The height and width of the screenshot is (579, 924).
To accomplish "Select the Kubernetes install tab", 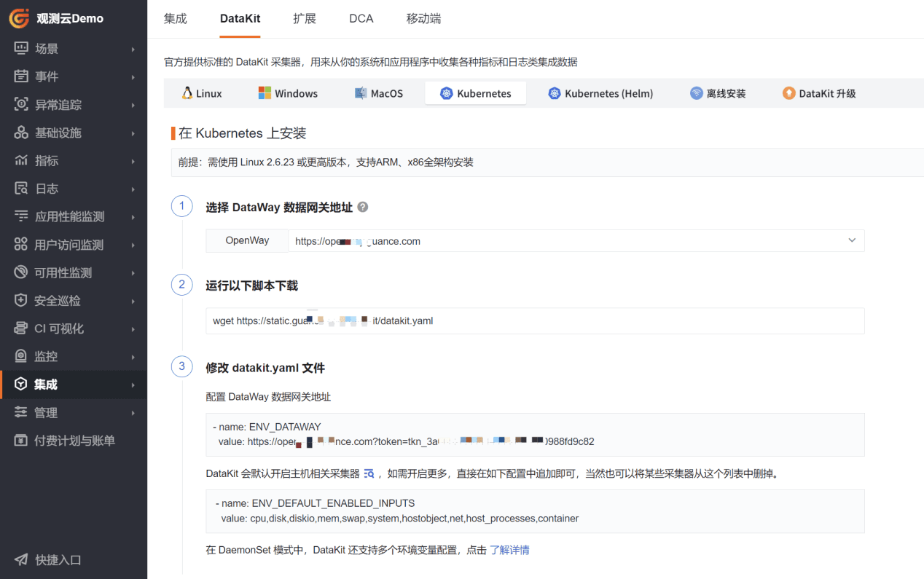I will pyautogui.click(x=475, y=93).
